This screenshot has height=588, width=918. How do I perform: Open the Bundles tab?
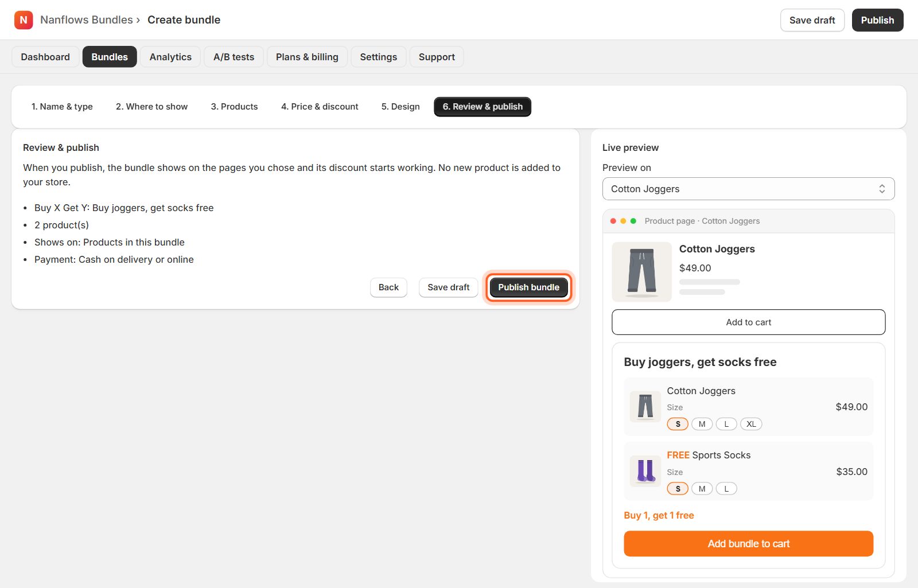click(110, 57)
